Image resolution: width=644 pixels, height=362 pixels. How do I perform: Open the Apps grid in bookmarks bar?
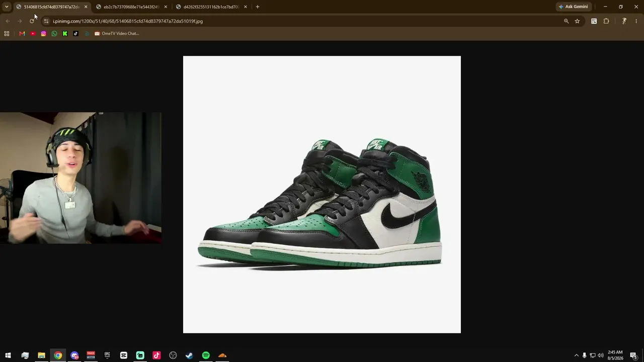point(7,34)
